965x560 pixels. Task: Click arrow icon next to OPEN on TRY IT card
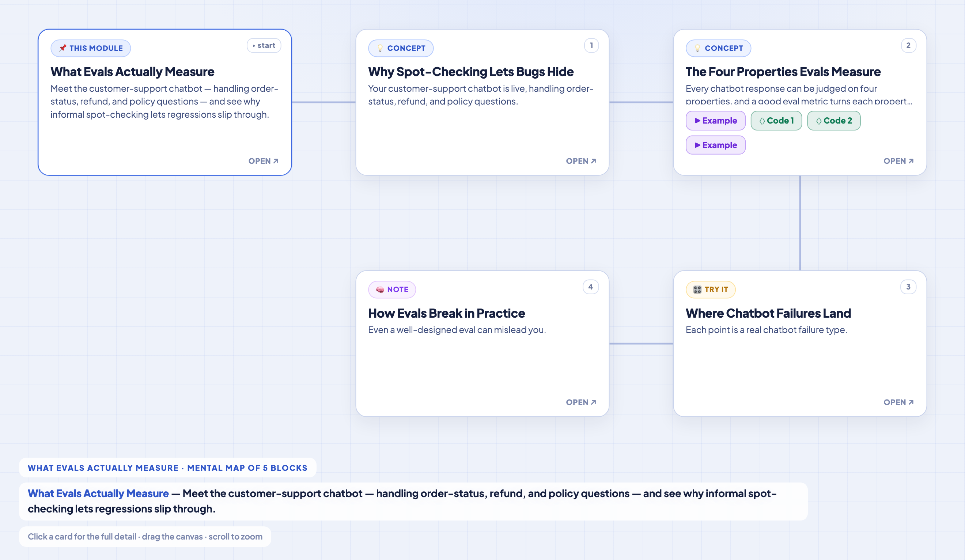click(911, 402)
